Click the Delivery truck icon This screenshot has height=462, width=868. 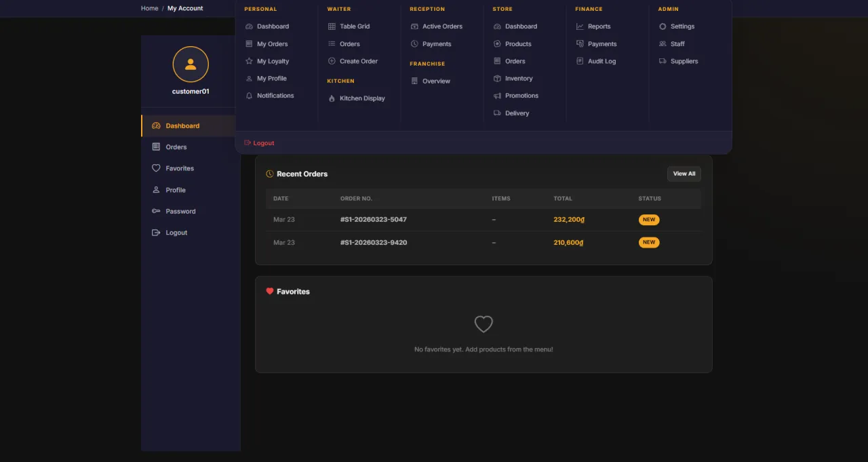[x=497, y=113]
